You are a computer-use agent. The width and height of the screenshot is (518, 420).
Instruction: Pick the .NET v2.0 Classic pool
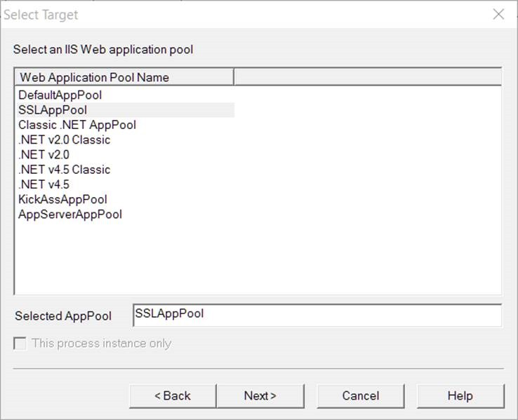coord(65,140)
